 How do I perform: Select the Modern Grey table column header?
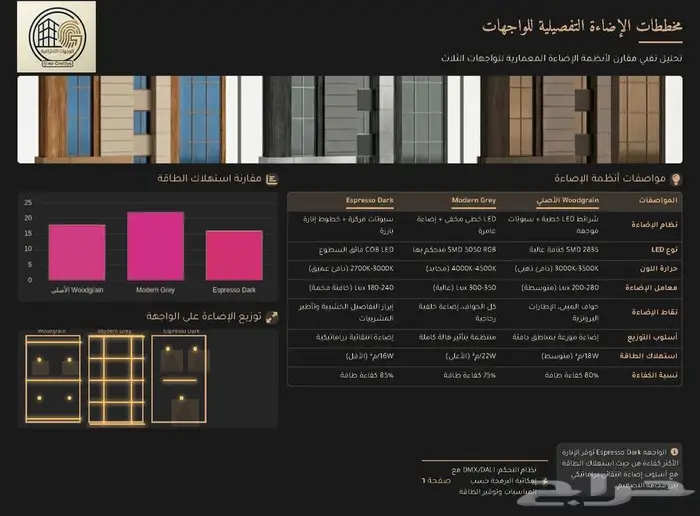tap(474, 200)
